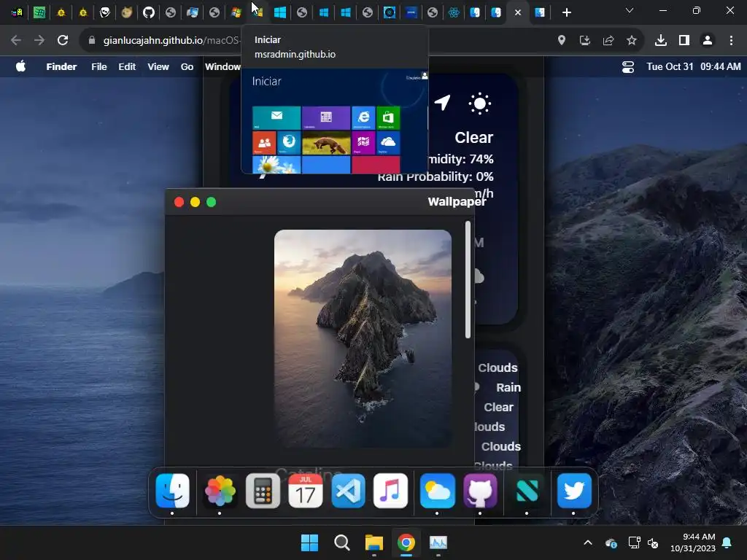Open the Weather app dock icon
The image size is (747, 560).
(438, 491)
